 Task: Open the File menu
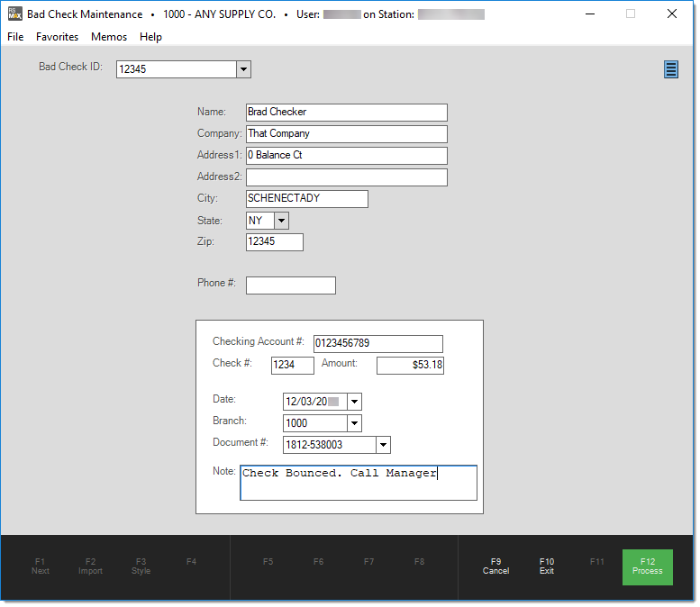click(15, 37)
